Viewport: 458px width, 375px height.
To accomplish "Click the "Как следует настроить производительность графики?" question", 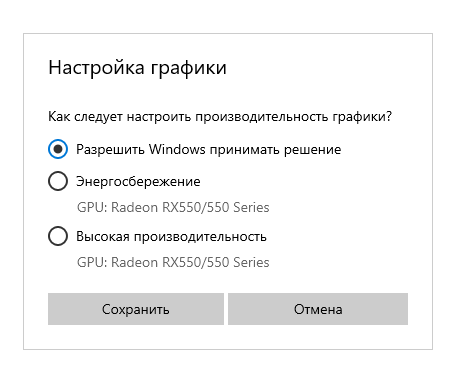I will point(220,117).
